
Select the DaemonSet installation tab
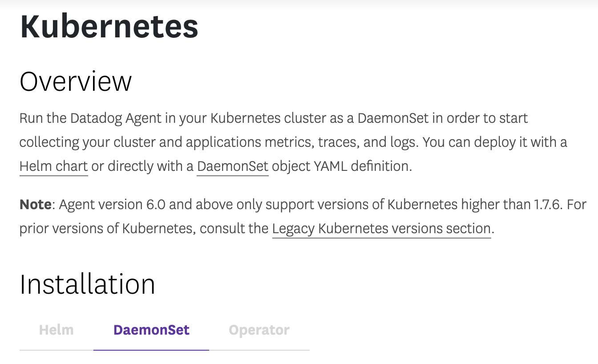tap(151, 330)
